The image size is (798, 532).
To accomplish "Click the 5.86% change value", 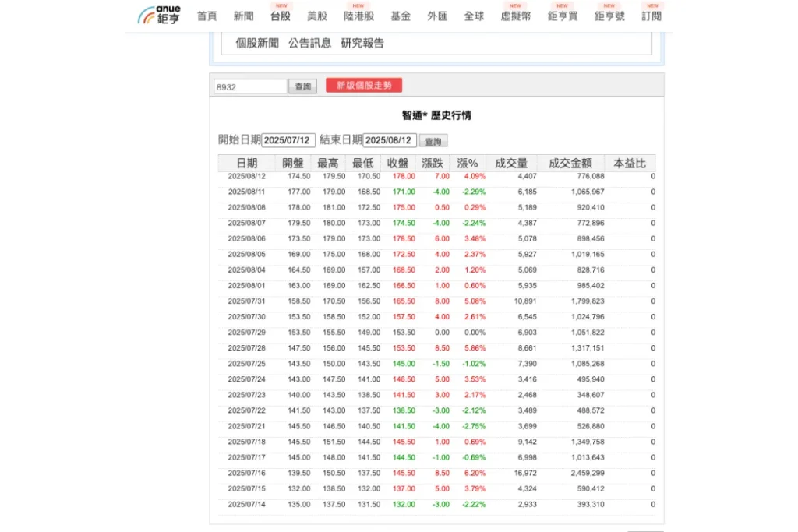I will point(475,348).
